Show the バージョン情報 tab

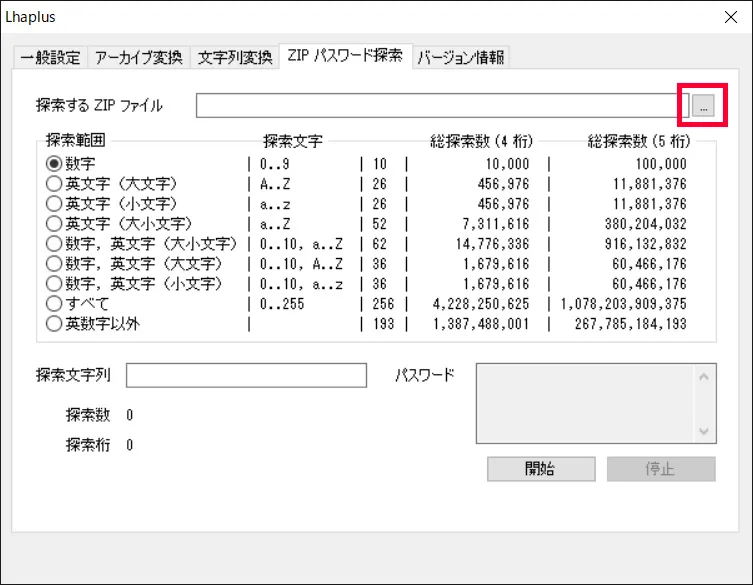[x=461, y=58]
